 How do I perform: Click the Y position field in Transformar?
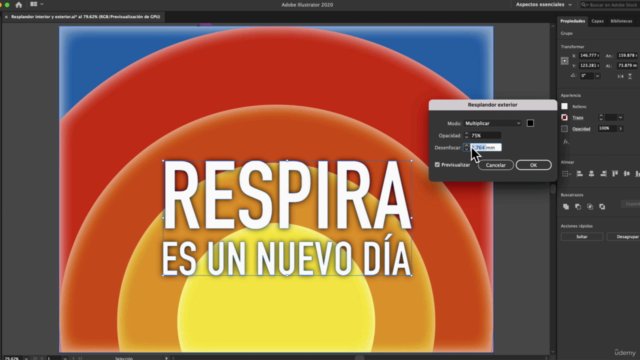[x=589, y=65]
